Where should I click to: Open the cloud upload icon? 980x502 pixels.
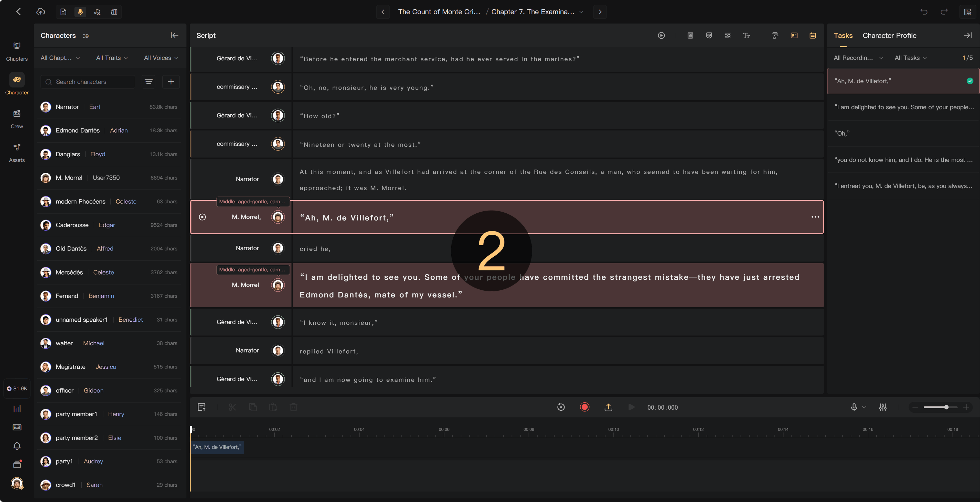(41, 12)
